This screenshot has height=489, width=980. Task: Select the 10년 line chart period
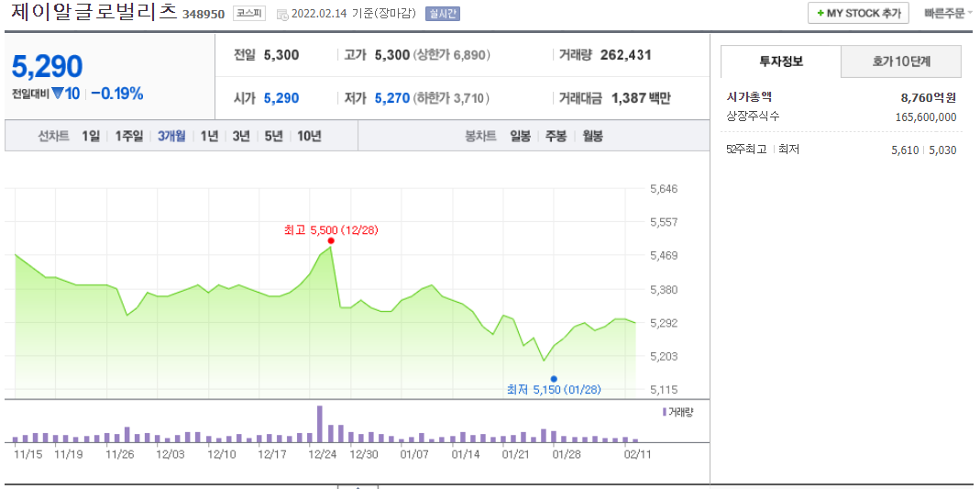(x=309, y=136)
